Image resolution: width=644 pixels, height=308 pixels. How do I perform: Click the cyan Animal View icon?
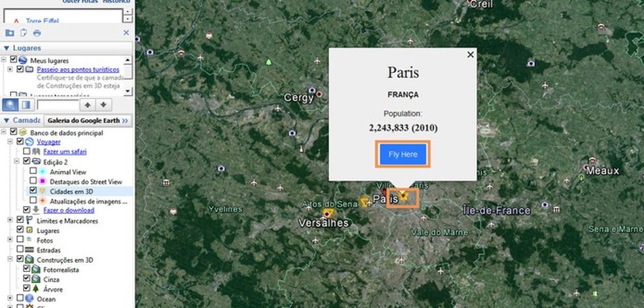[43, 172]
